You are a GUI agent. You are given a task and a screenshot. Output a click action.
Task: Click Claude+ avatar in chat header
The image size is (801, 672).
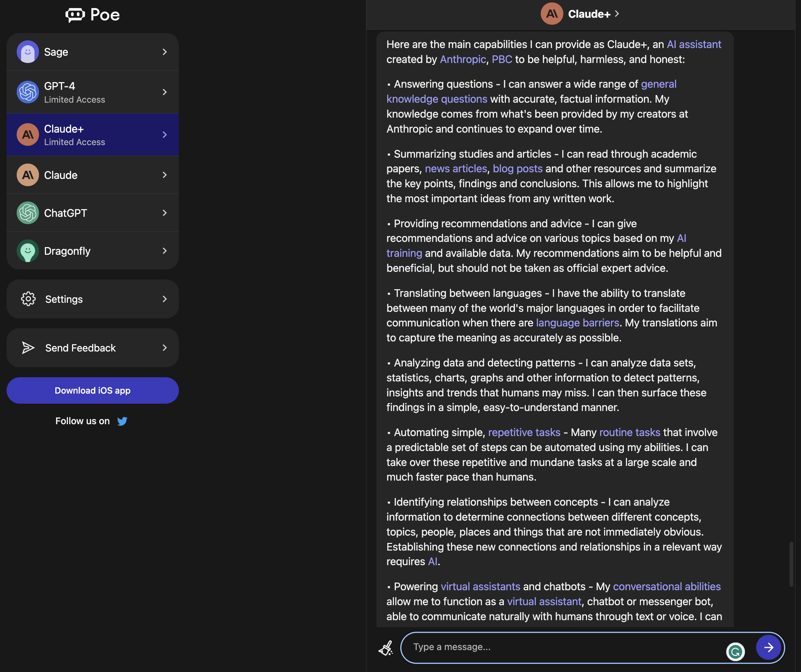coord(552,14)
